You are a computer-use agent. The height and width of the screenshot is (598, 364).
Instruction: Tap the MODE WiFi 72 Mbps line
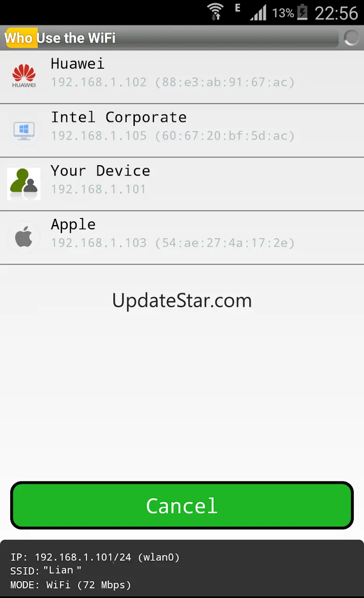pyautogui.click(x=70, y=584)
